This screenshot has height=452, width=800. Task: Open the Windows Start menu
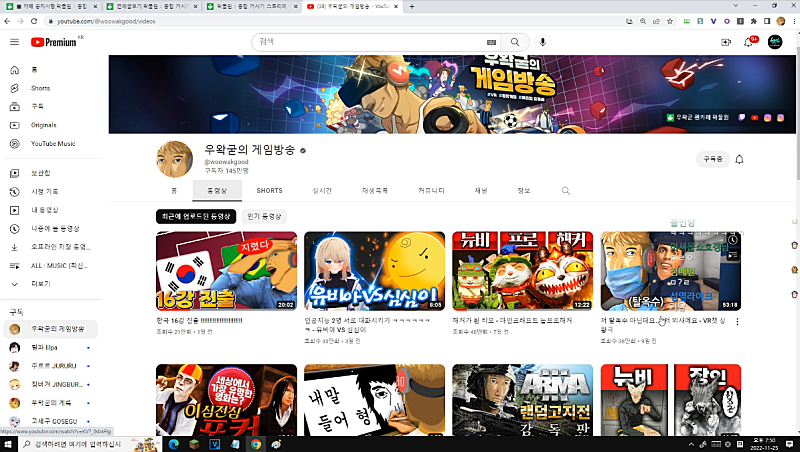(8, 444)
